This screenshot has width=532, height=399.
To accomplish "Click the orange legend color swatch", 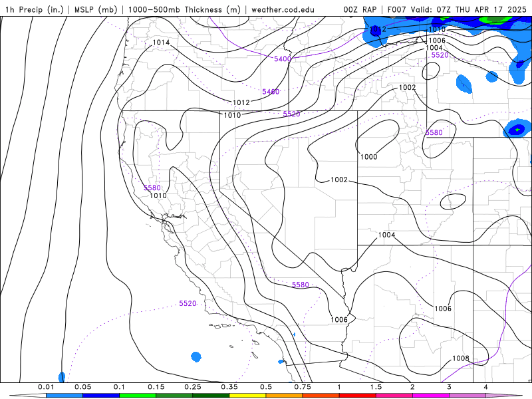I will click(x=285, y=396).
